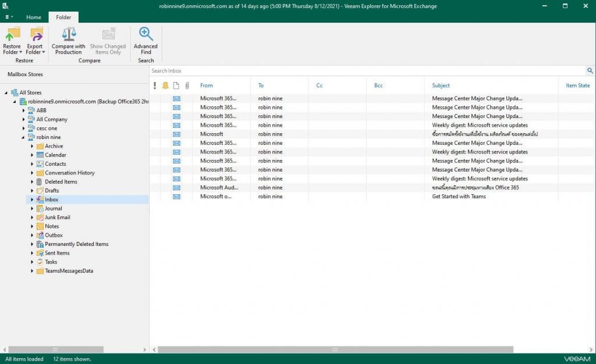The image size is (596, 364).
Task: Click the '12 items shown.' status text
Action: point(72,359)
